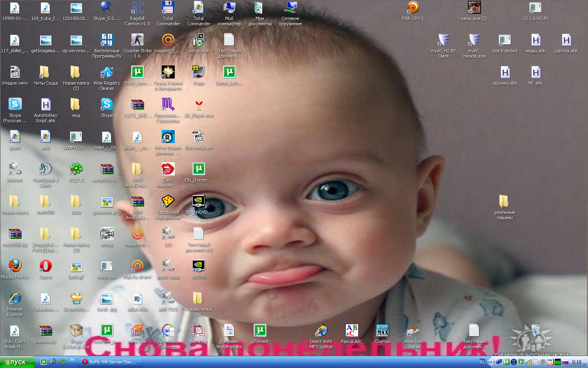Viewport: 588px width, 368px height.
Task: Open the Ragdoll Cannon v1.0 shortcut
Action: [x=137, y=14]
